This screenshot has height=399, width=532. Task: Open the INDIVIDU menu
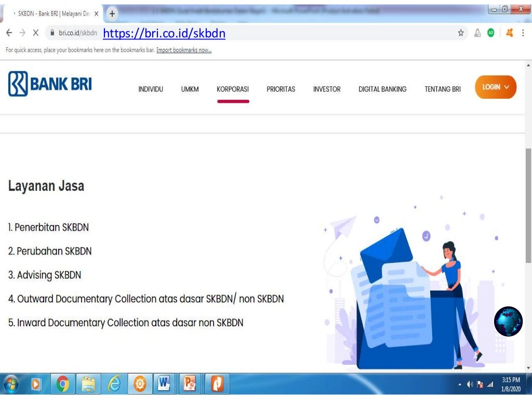[x=151, y=89]
